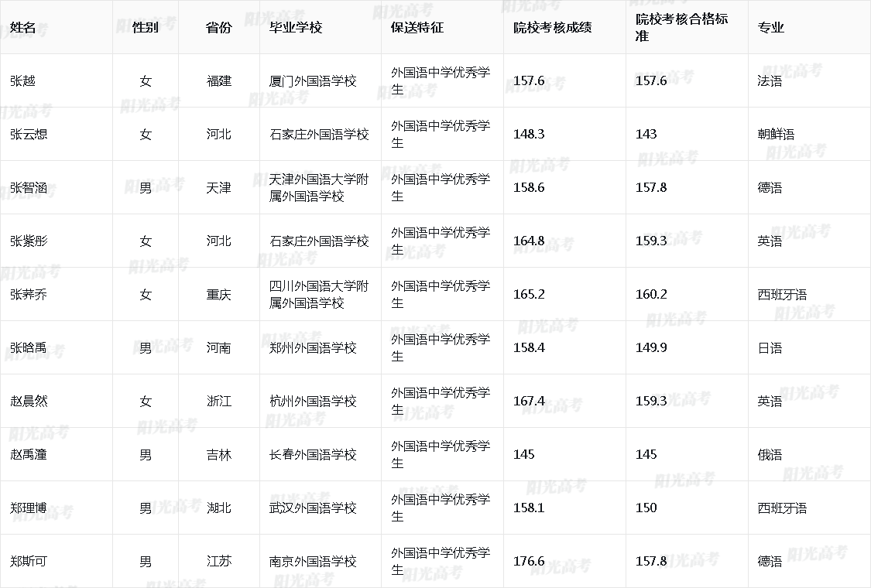
Task: Click the name 郑斯可
Action: (29, 562)
